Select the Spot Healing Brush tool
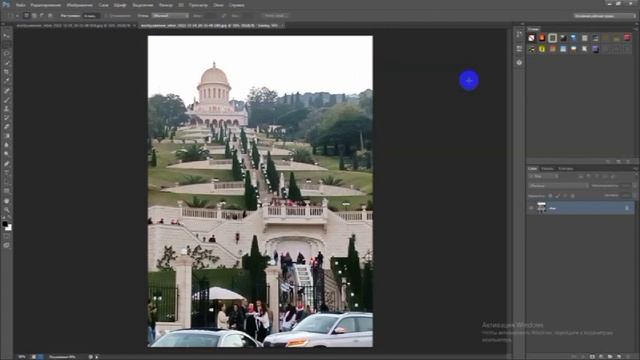The width and height of the screenshot is (640, 360). pyautogui.click(x=6, y=91)
